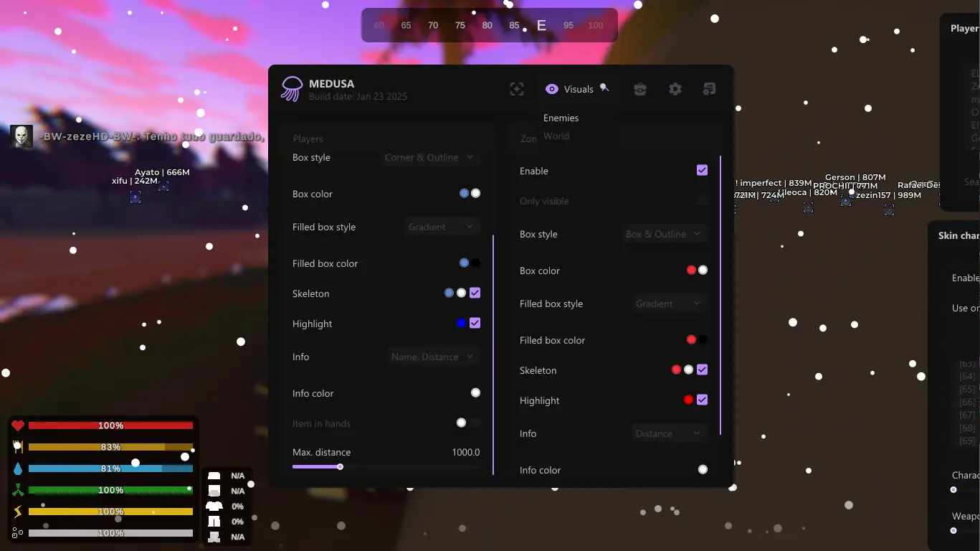This screenshot has width=980, height=551.
Task: Uncheck the Players Highlight checkbox
Action: (475, 323)
